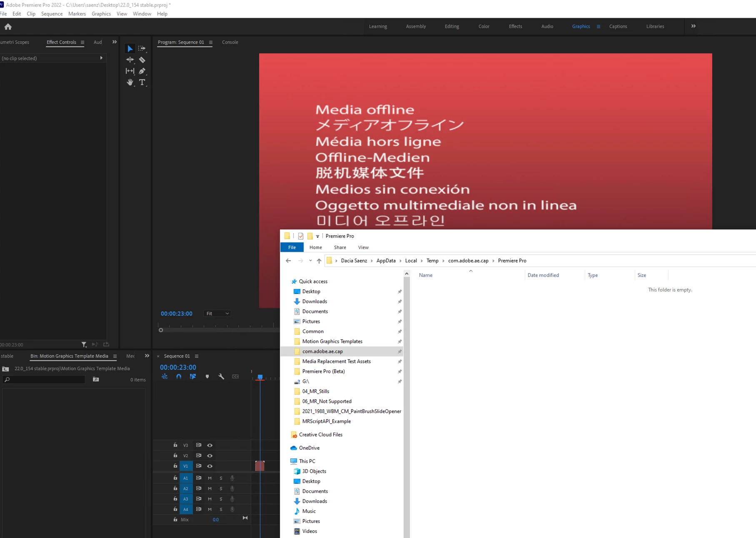The width and height of the screenshot is (756, 538).
Task: Select the Hand tool
Action: point(130,82)
